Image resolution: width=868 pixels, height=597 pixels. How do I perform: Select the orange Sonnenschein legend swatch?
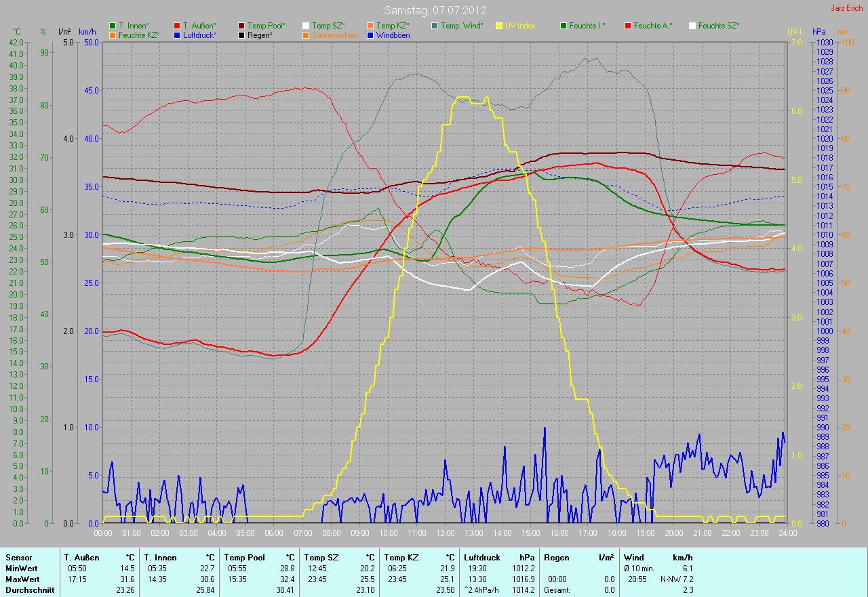click(306, 35)
